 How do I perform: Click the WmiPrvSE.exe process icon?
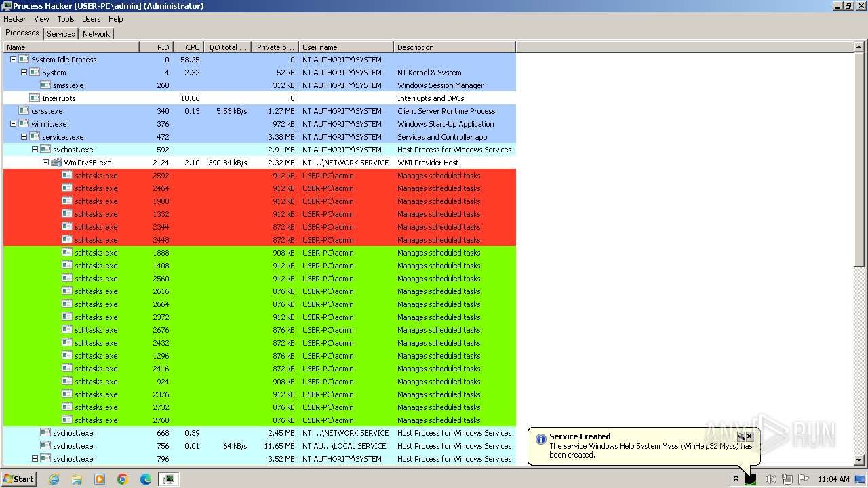[x=56, y=163]
